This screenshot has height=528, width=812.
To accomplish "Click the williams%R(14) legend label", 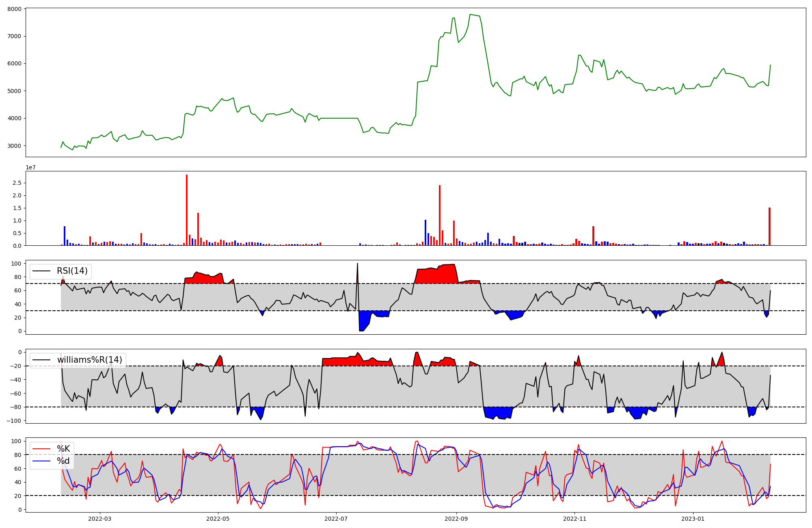I will pos(89,360).
